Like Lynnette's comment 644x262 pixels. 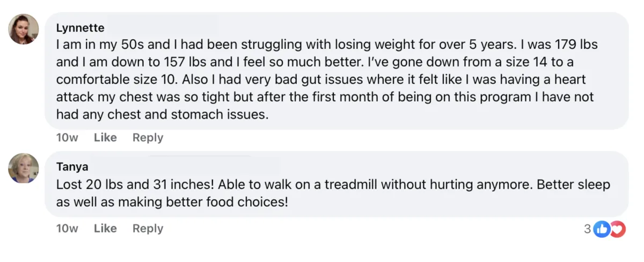point(105,137)
